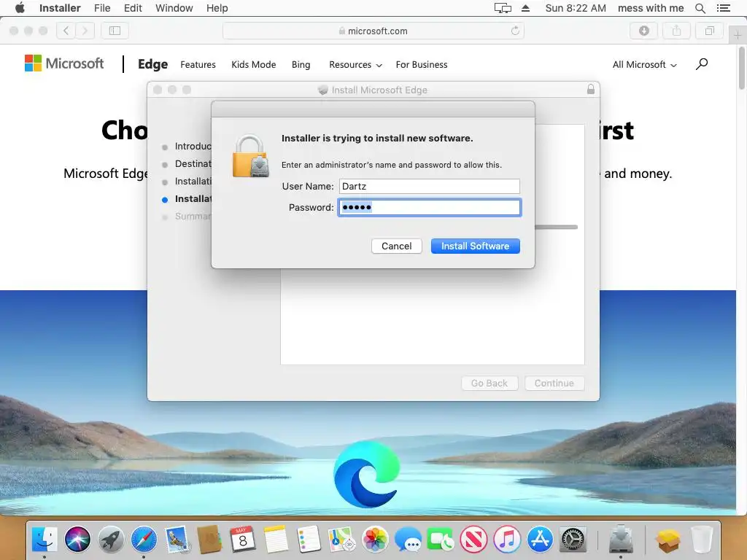Open a new Safari tab

click(738, 35)
